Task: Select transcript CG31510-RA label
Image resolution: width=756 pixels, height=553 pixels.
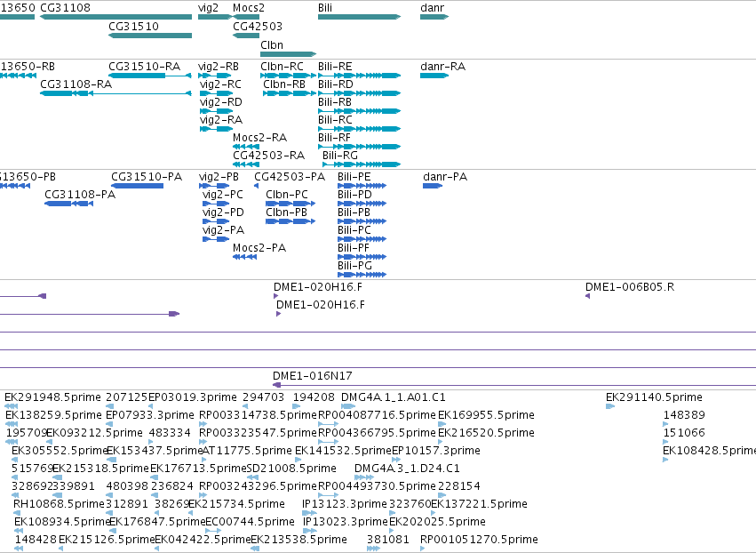Action: 144,66
